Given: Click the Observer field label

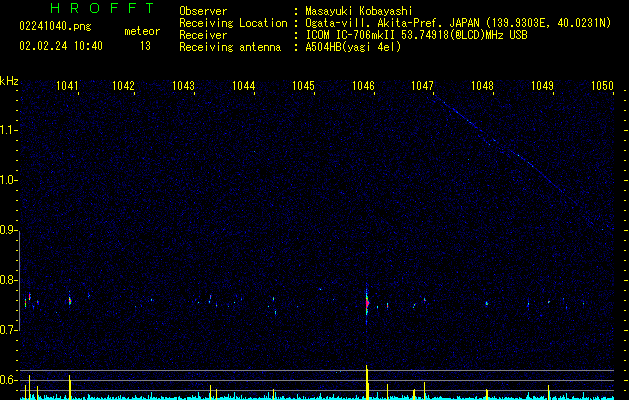Looking at the screenshot, I should click(203, 11).
